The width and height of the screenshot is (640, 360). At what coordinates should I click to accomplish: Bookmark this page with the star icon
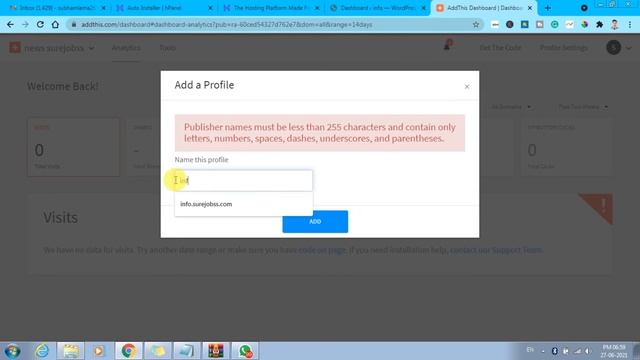[476, 24]
